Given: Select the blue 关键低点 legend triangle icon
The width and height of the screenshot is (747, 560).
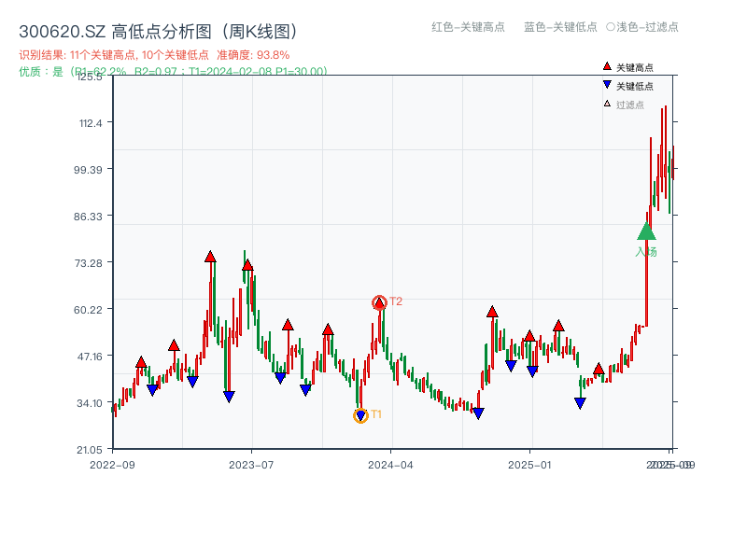Looking at the screenshot, I should pyautogui.click(x=607, y=84).
